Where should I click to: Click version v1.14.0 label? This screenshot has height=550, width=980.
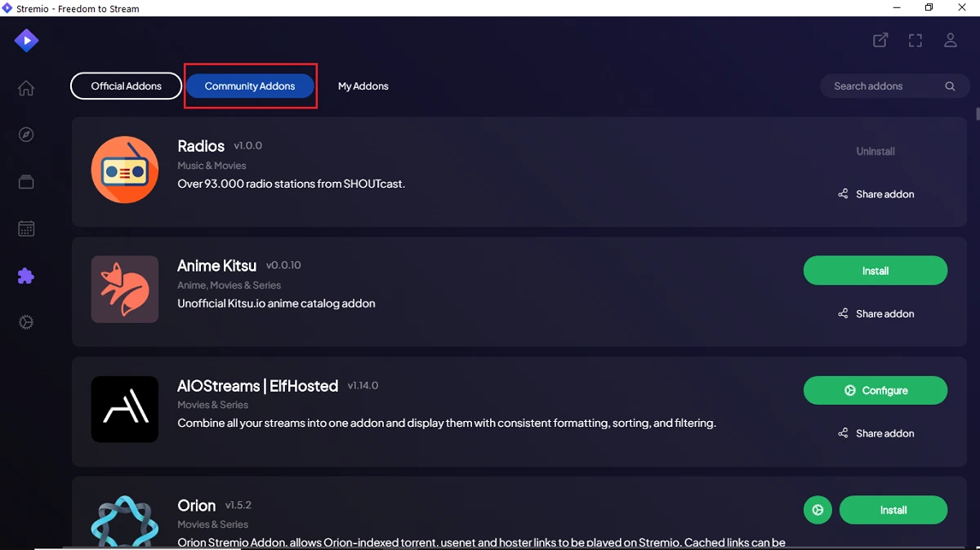(363, 385)
